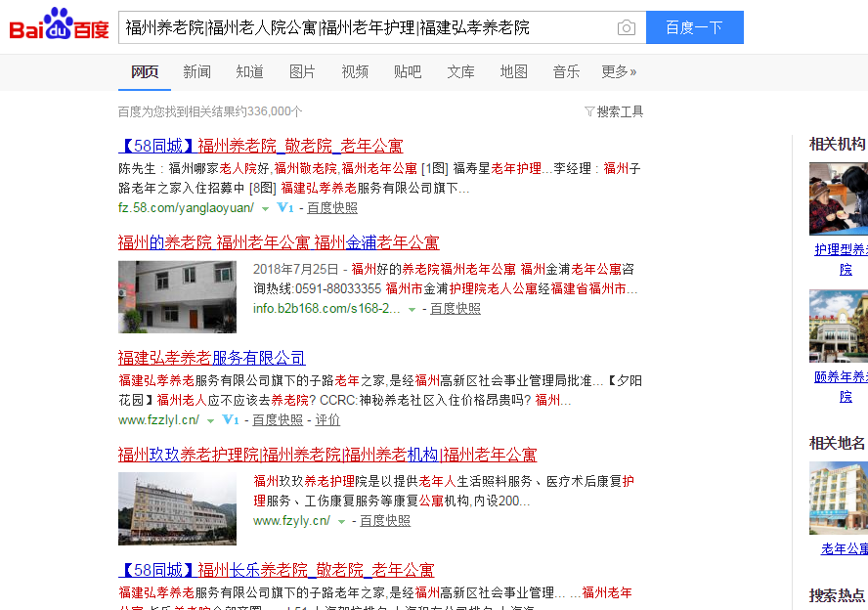Switch to the 地图 tab
The height and width of the screenshot is (610, 868).
[514, 72]
